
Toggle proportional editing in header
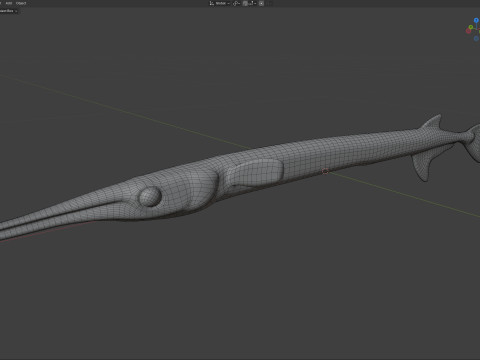pyautogui.click(x=262, y=3)
